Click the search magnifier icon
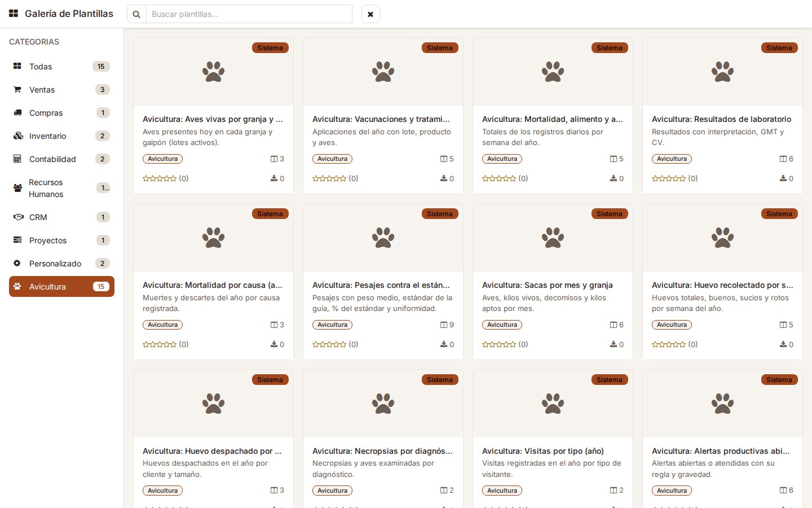The width and height of the screenshot is (812, 508). 136,14
